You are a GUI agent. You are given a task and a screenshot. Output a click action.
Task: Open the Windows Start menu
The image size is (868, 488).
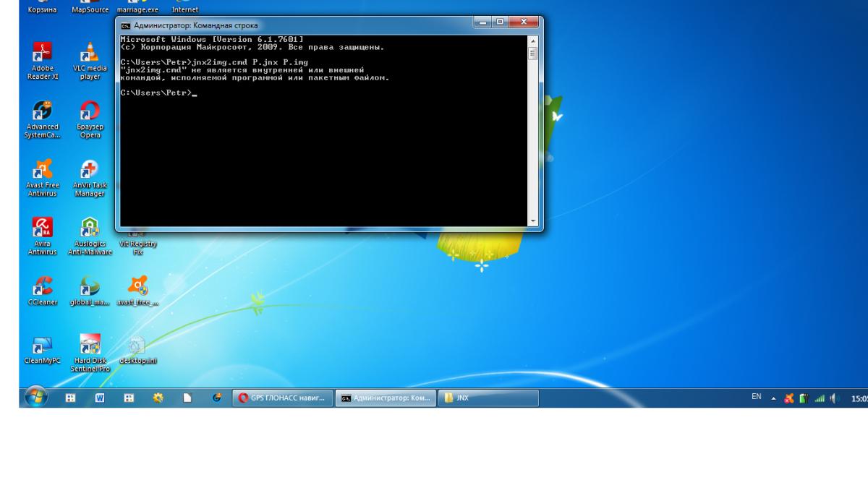(x=36, y=398)
